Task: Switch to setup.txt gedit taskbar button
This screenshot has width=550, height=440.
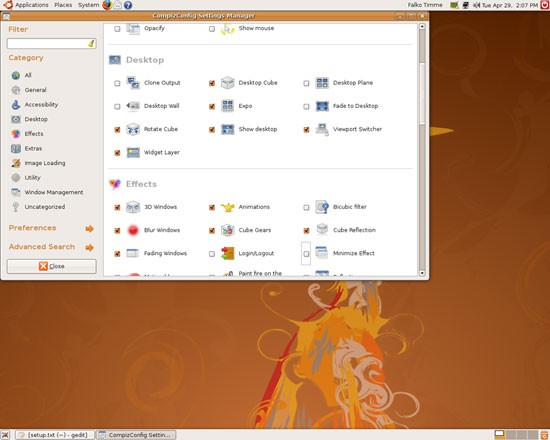Action: tap(55, 435)
